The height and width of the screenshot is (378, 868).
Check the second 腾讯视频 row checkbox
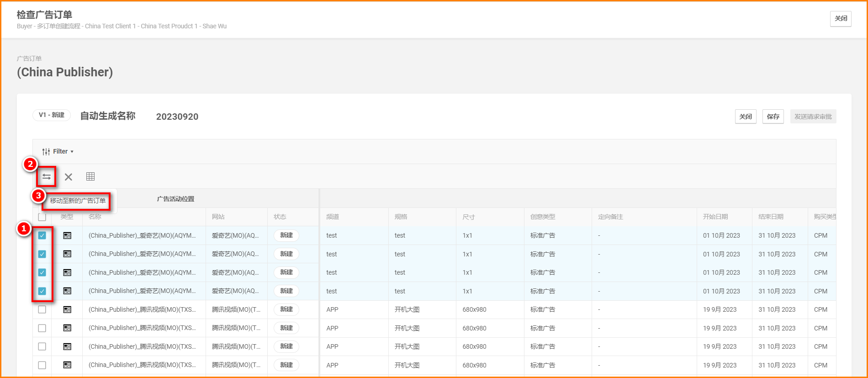click(x=42, y=328)
